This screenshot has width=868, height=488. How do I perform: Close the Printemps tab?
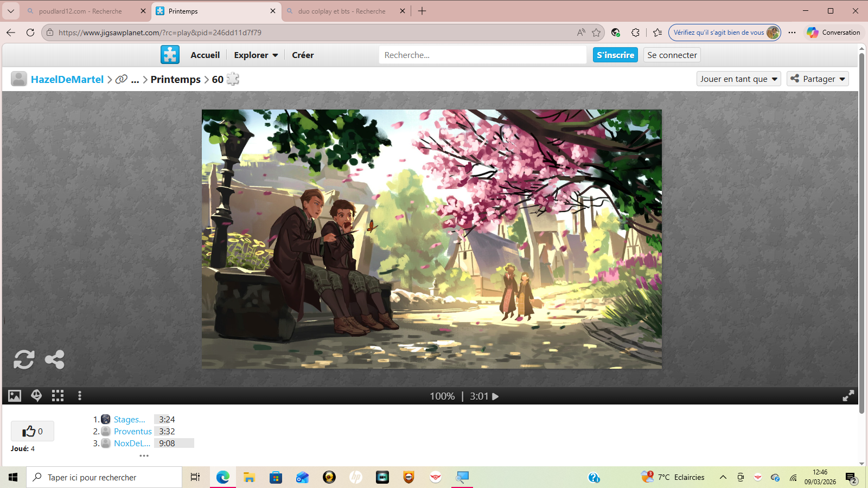273,11
